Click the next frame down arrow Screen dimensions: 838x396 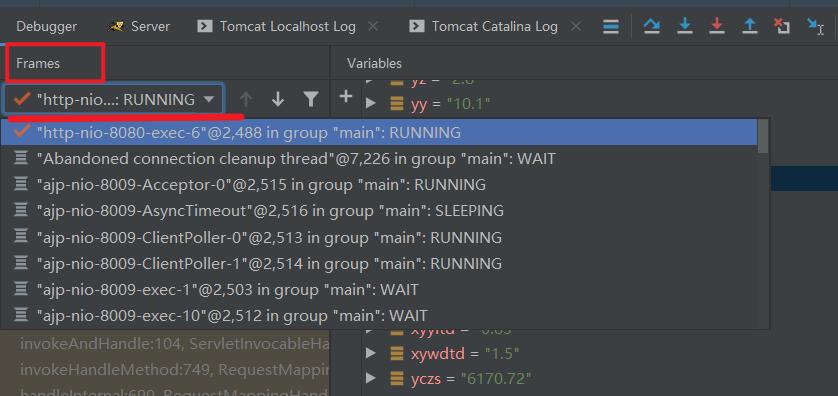coord(277,99)
